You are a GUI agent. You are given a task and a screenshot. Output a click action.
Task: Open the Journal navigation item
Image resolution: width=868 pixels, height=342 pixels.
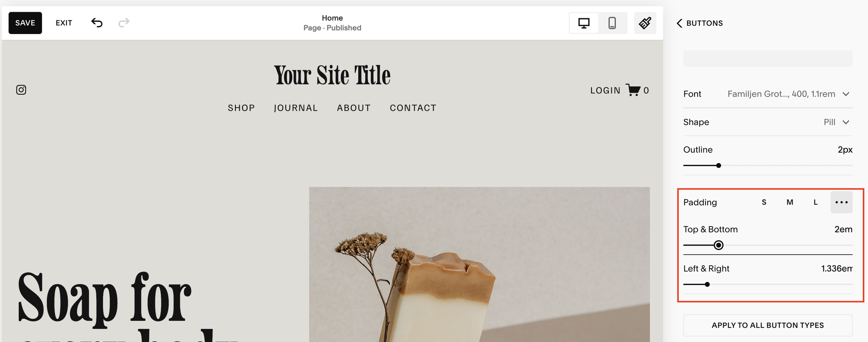(x=296, y=108)
